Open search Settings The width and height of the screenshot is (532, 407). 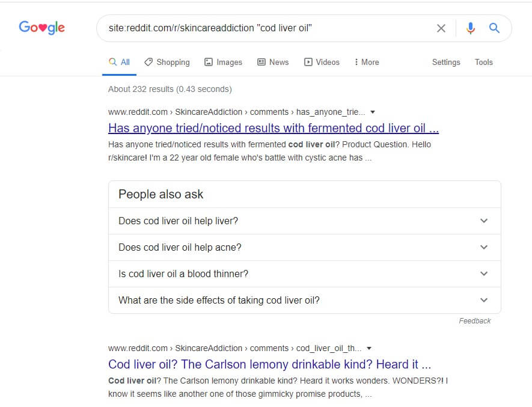point(446,62)
